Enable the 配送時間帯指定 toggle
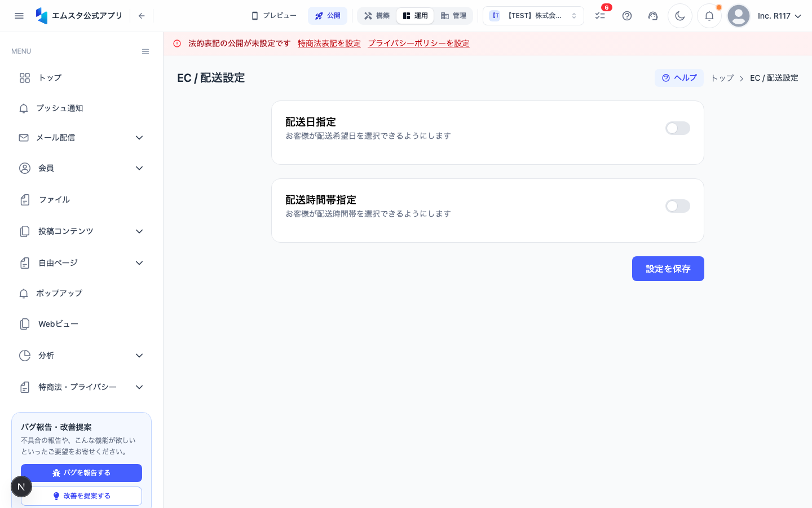This screenshot has width=812, height=508. pos(678,206)
